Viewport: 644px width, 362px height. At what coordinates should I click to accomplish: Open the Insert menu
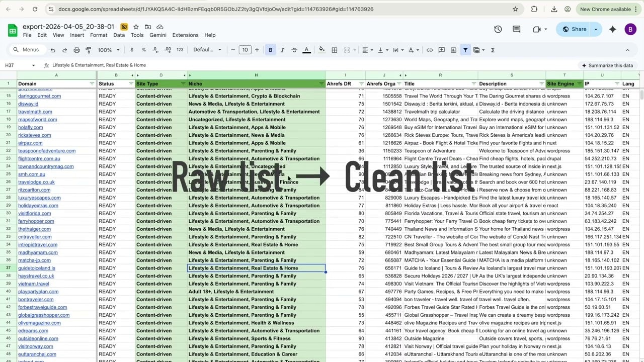[x=77, y=35]
